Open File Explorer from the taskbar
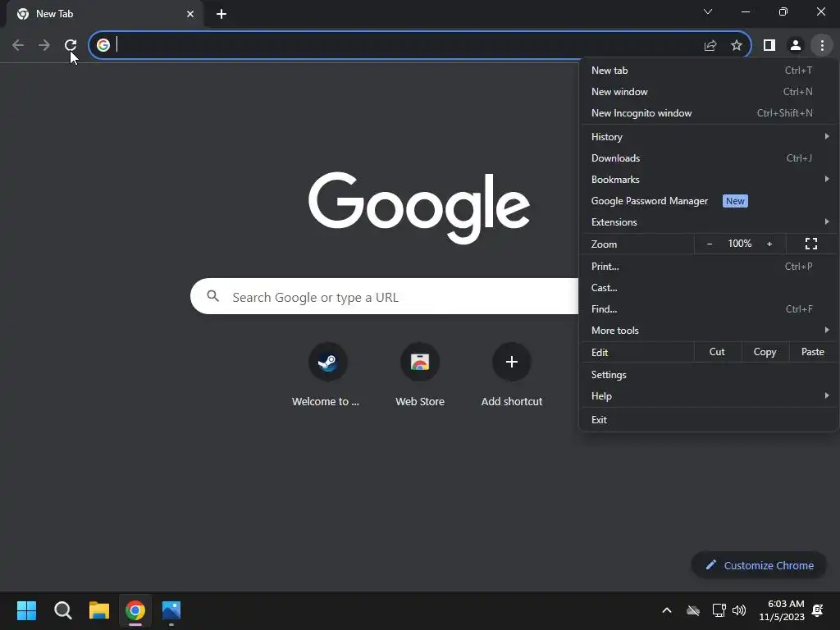This screenshot has height=630, width=840. click(x=99, y=610)
